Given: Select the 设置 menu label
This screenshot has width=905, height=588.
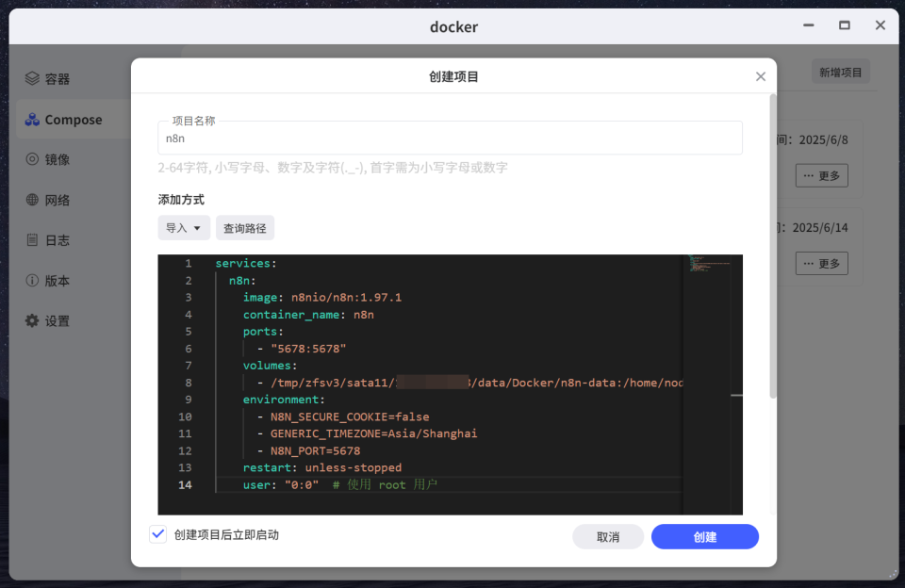Looking at the screenshot, I should (x=58, y=320).
